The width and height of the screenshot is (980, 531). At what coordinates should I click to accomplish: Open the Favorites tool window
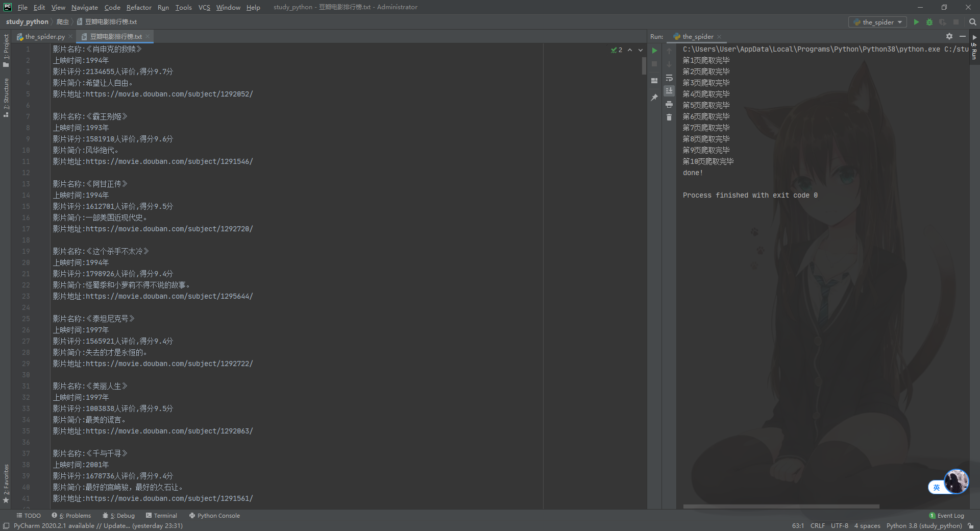click(6, 484)
